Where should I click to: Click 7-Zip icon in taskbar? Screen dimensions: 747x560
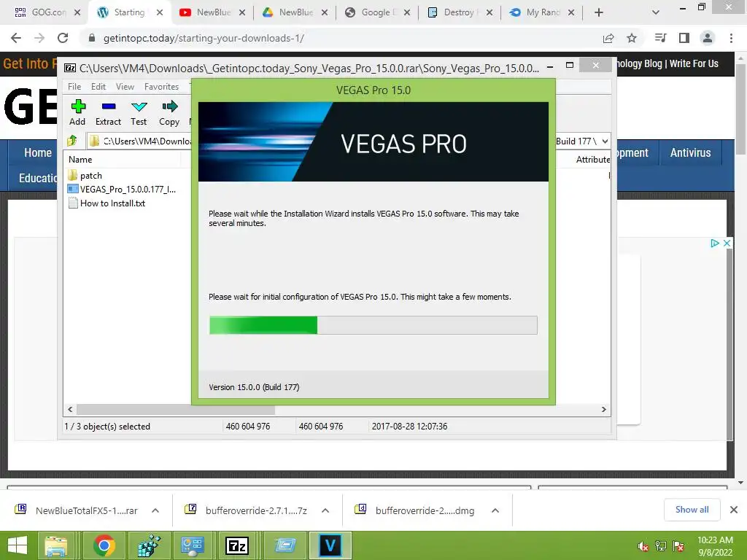point(237,545)
